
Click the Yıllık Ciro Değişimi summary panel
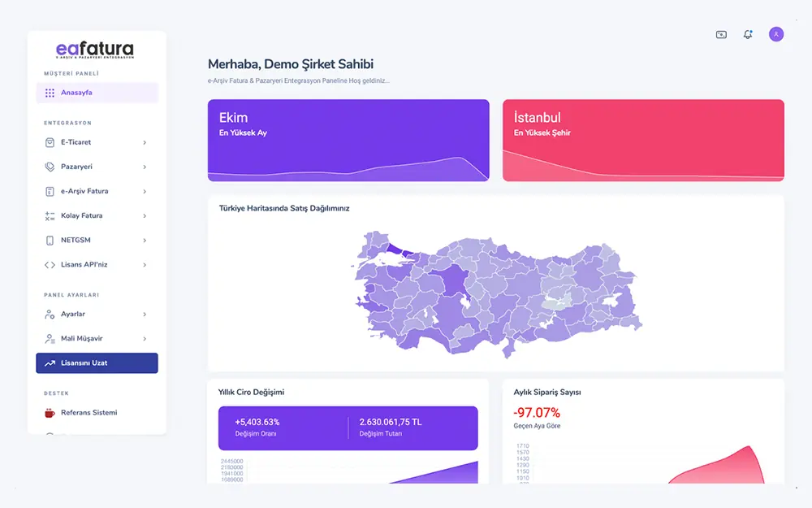click(348, 428)
